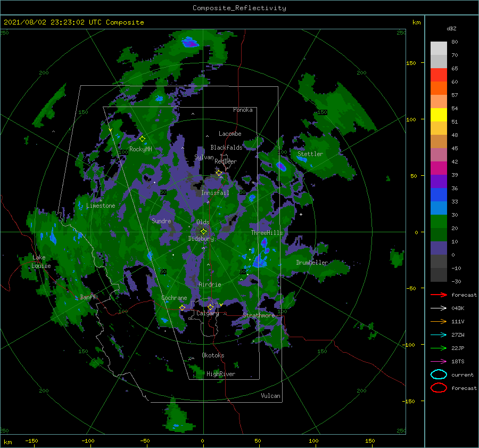Click the Stettler town label
Image resolution: width=479 pixels, height=448 pixels.
310,154
